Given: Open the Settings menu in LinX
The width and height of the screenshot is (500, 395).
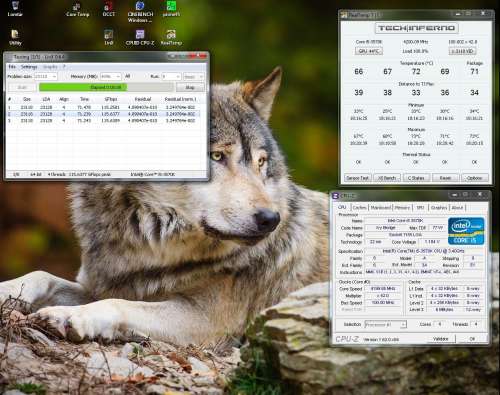Looking at the screenshot, I should 29,67.
